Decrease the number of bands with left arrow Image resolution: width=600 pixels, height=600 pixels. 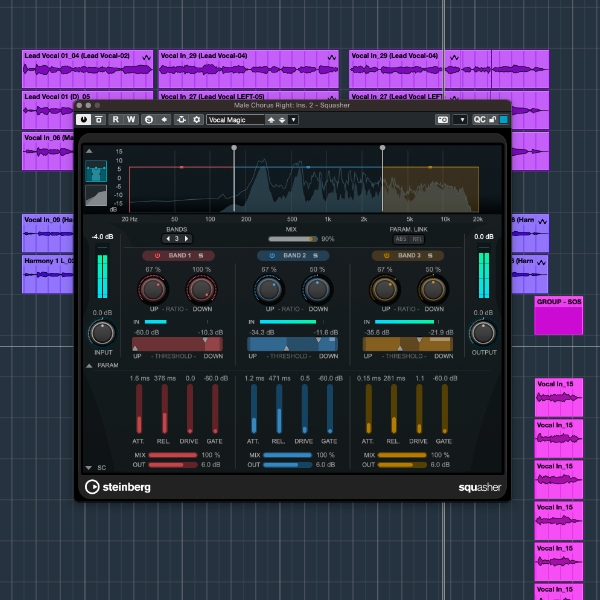(168, 239)
